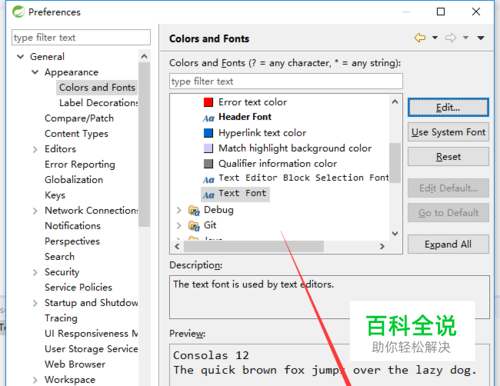This screenshot has height=386, width=500.
Task: Expand the Editors tree node
Action: point(35,149)
